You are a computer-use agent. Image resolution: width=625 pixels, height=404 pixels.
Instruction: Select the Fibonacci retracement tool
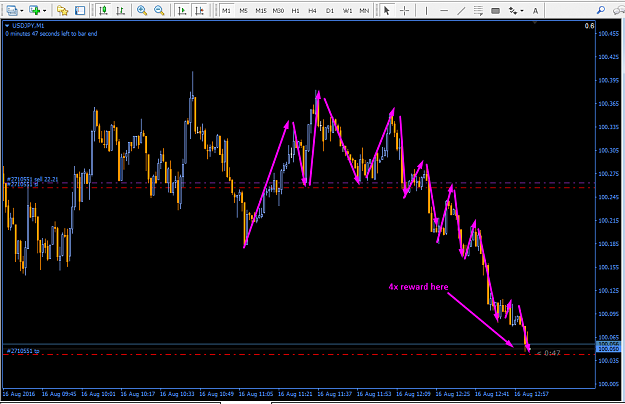click(478, 10)
